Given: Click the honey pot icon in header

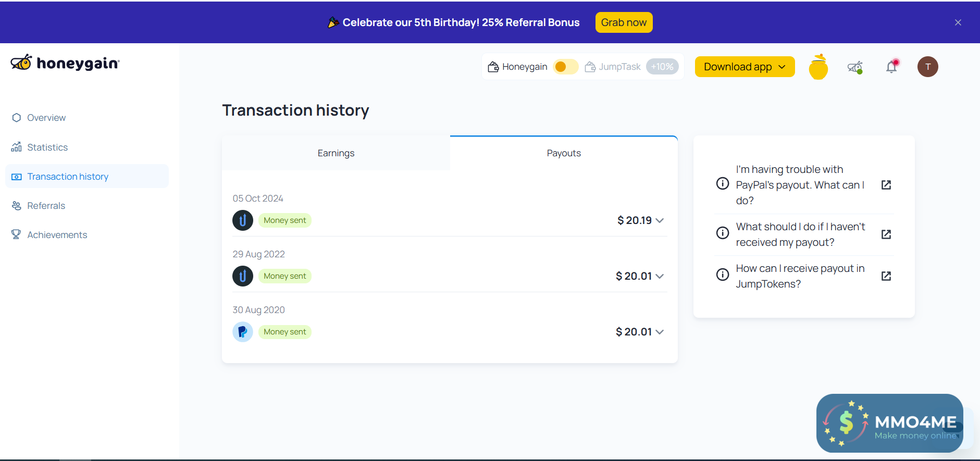Looking at the screenshot, I should (818, 67).
